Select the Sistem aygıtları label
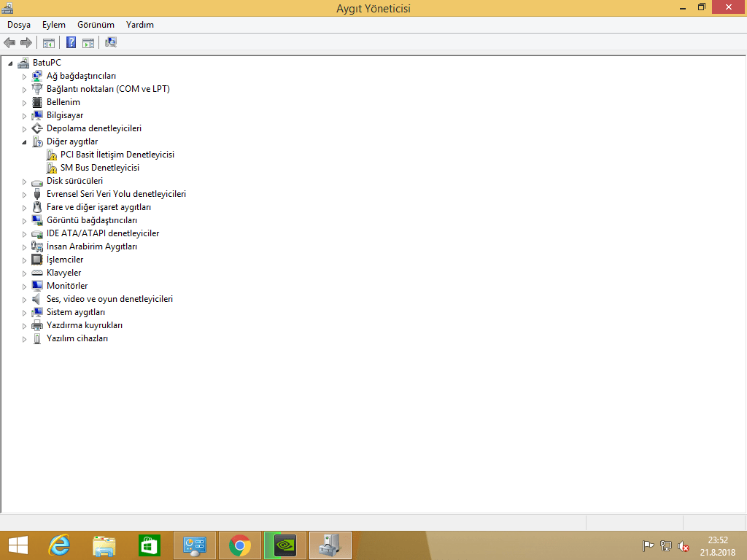Viewport: 747px width, 560px height. click(76, 312)
